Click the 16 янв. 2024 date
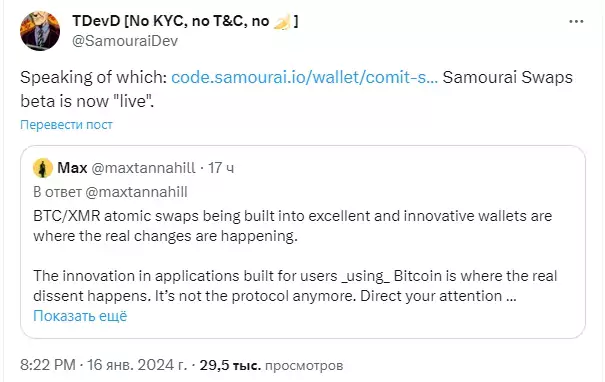Image resolution: width=605 pixels, height=382 pixels. 137,365
